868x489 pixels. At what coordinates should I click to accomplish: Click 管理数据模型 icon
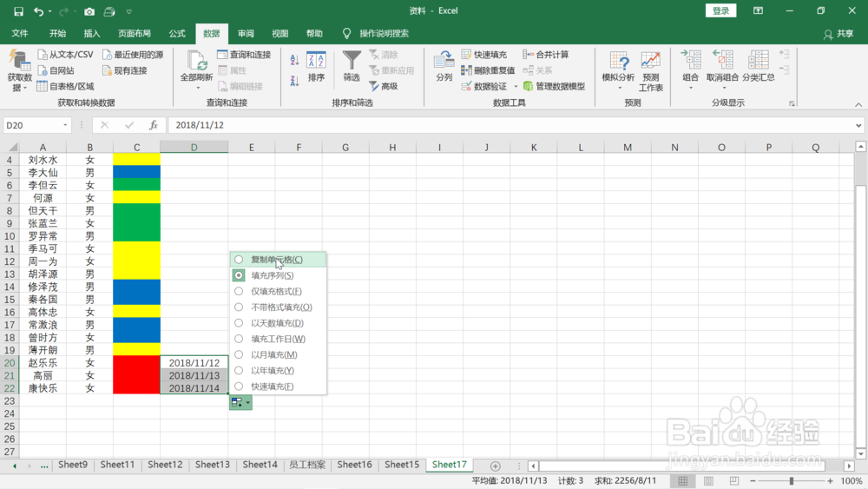[x=528, y=86]
